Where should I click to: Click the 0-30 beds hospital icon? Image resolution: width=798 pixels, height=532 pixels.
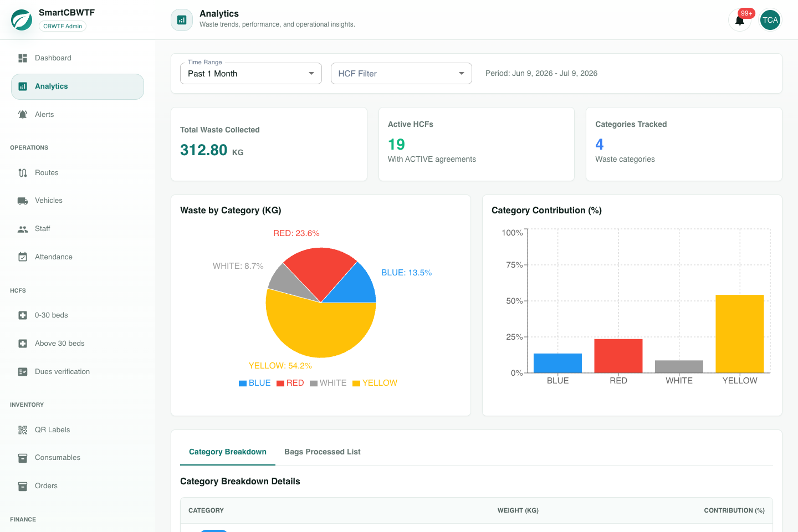(x=23, y=315)
